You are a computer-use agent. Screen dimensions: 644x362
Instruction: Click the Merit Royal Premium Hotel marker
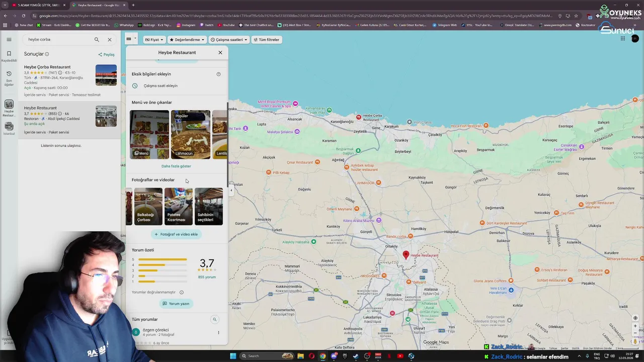[295, 104]
